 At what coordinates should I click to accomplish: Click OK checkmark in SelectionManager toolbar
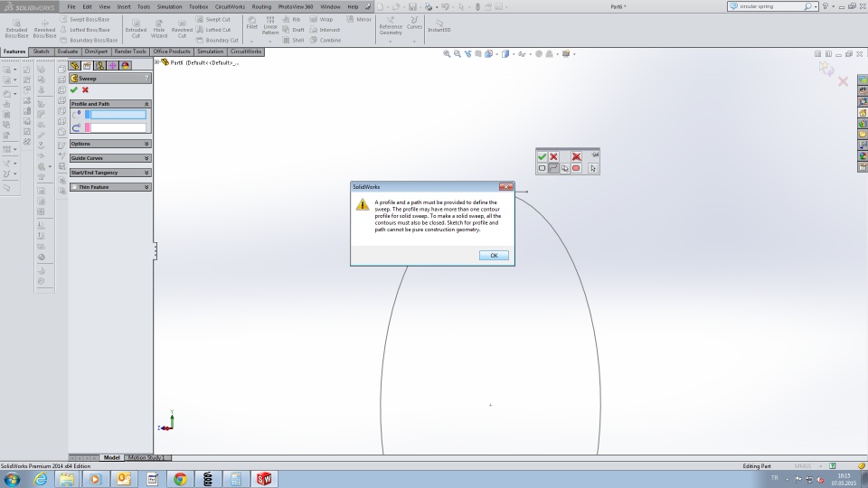click(x=542, y=156)
